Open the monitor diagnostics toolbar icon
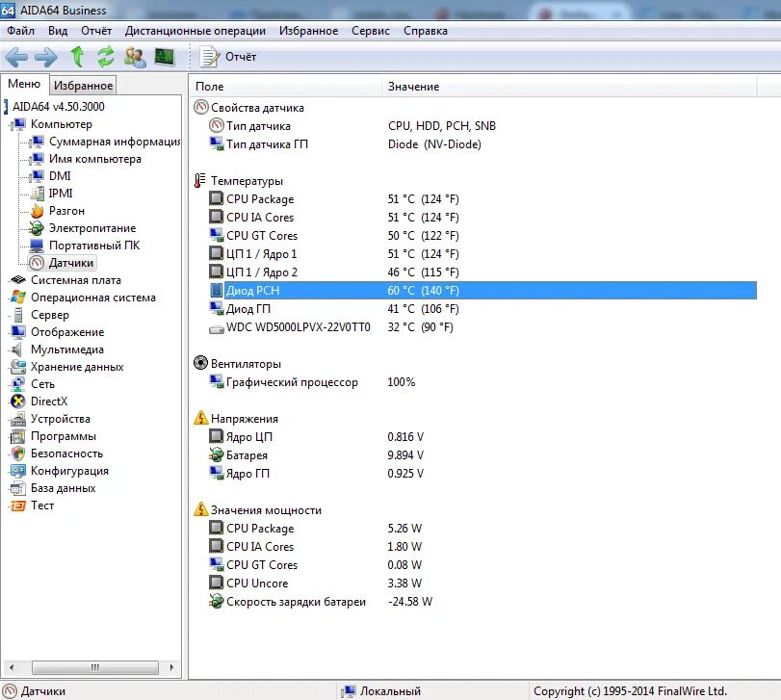Image resolution: width=781 pixels, height=700 pixels. click(165, 57)
